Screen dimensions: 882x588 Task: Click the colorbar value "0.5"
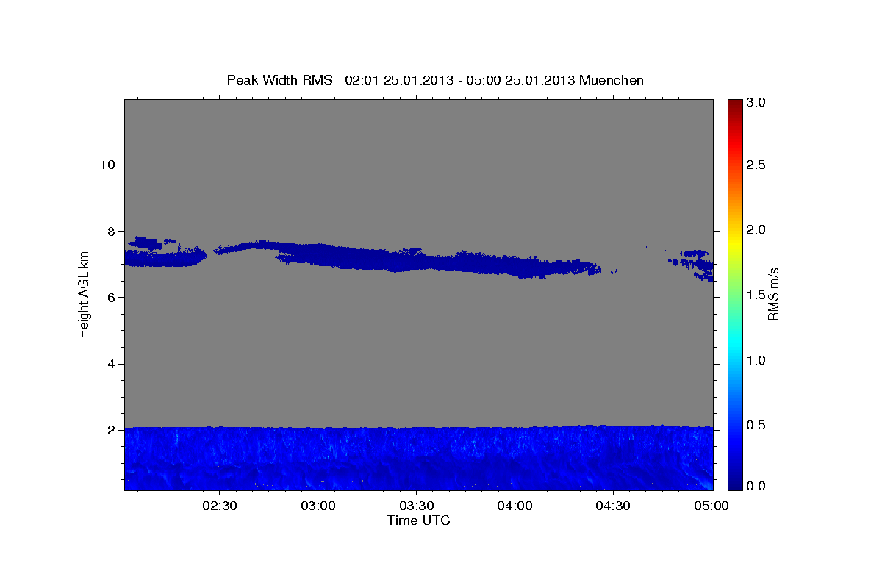pos(756,425)
